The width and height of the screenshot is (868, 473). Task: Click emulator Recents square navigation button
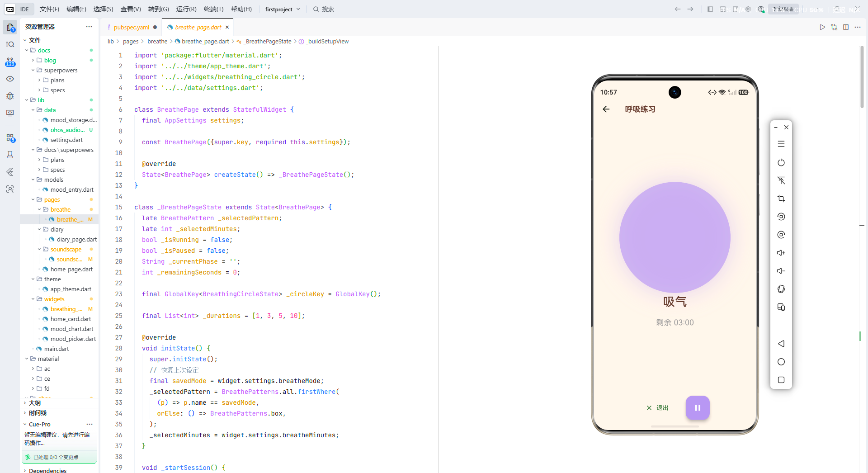[781, 380]
